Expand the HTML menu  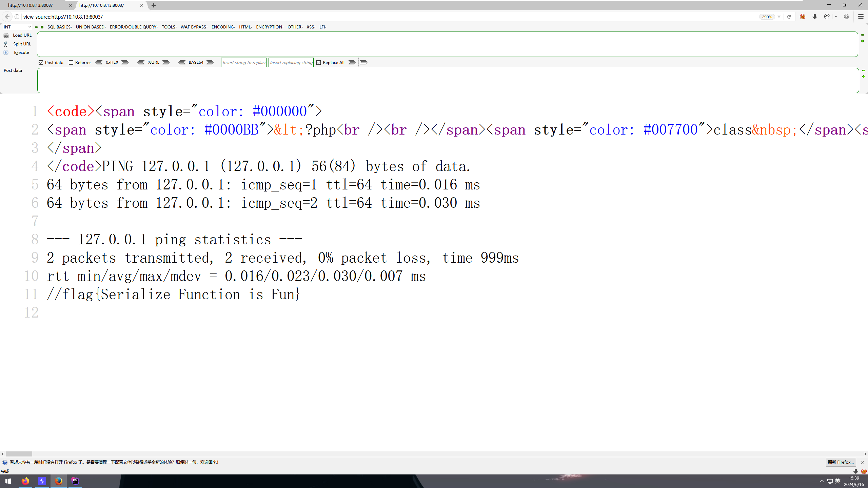click(245, 27)
